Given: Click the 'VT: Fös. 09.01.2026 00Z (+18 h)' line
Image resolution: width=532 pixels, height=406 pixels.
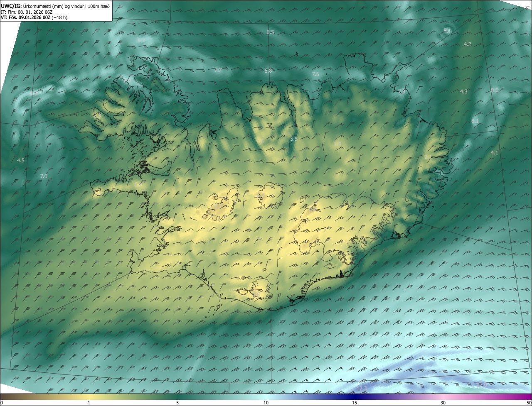Looking at the screenshot, I should 34,17.
